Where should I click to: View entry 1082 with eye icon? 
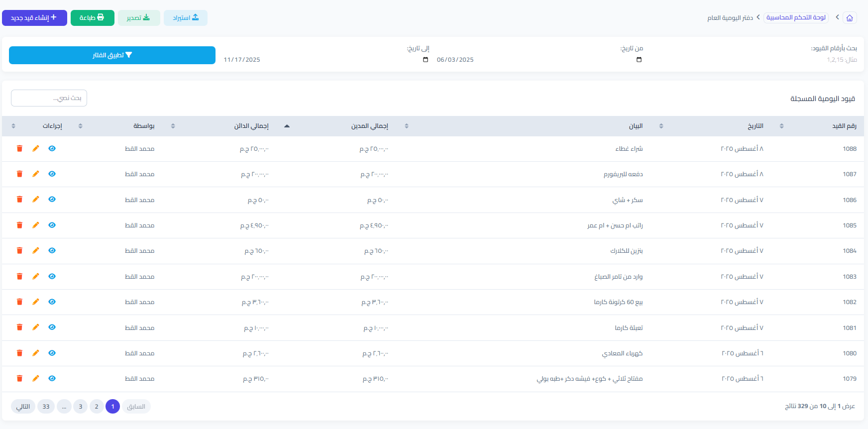(52, 302)
